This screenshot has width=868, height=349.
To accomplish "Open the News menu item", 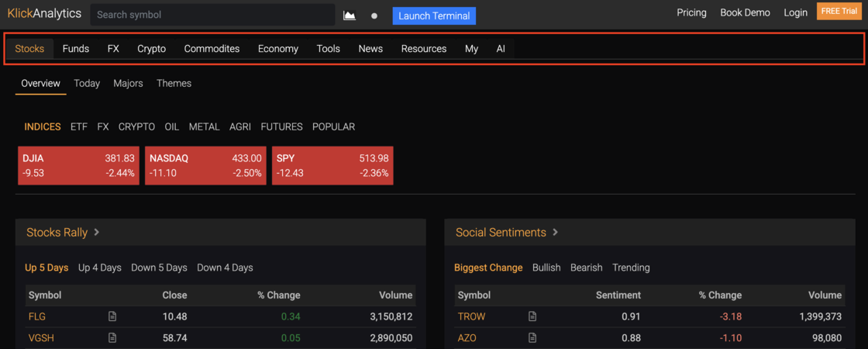I will click(x=370, y=49).
